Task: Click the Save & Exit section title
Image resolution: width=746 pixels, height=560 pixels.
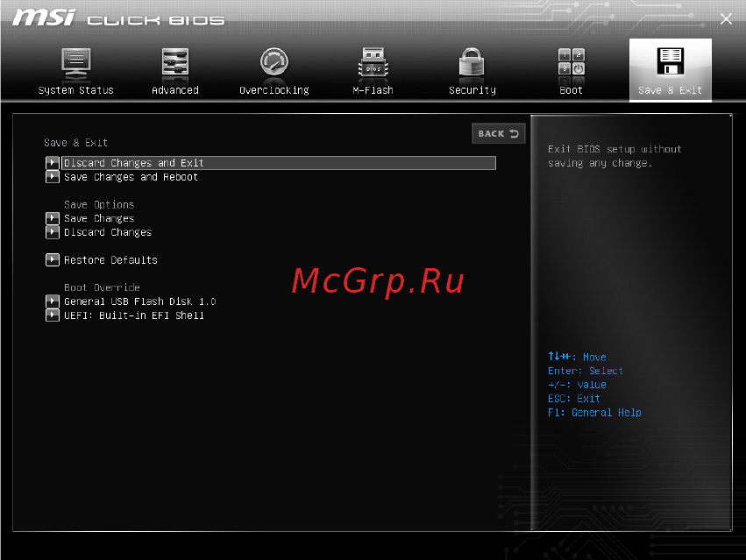Action: 75,143
